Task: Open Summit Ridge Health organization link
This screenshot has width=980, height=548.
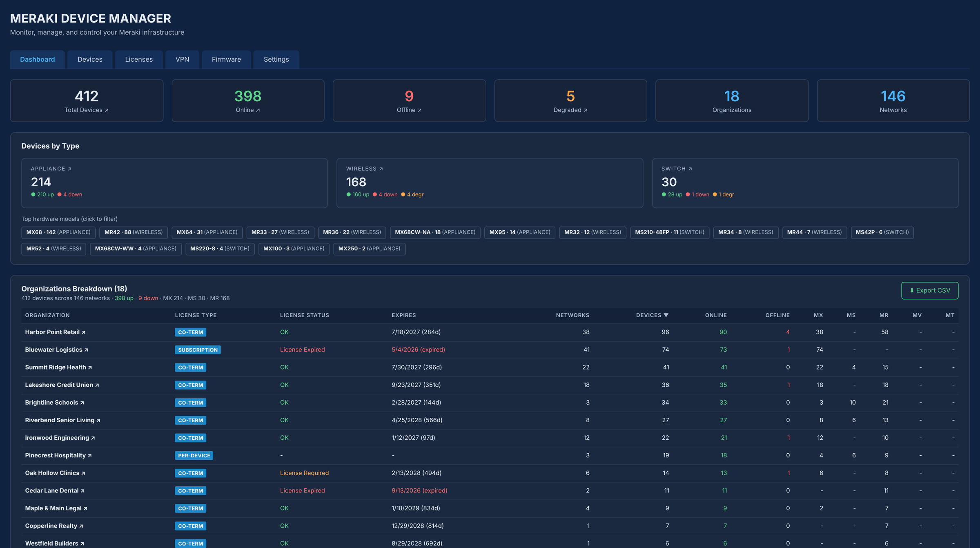Action: (58, 367)
